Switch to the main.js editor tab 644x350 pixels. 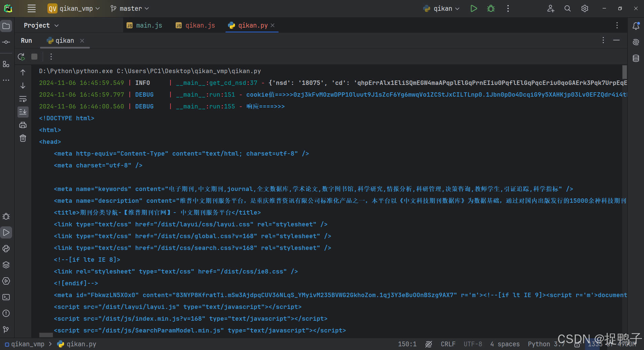[x=144, y=26]
